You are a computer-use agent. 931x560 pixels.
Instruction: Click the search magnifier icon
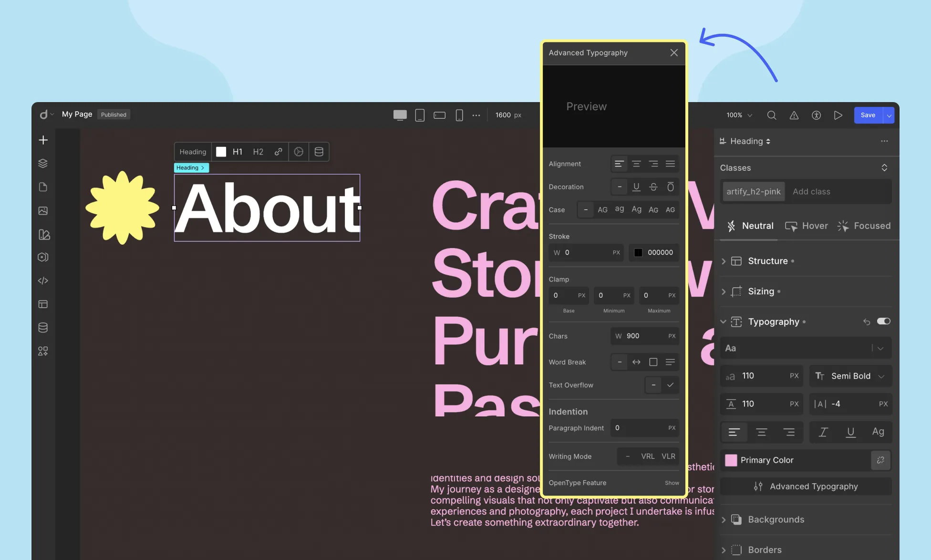pyautogui.click(x=771, y=115)
